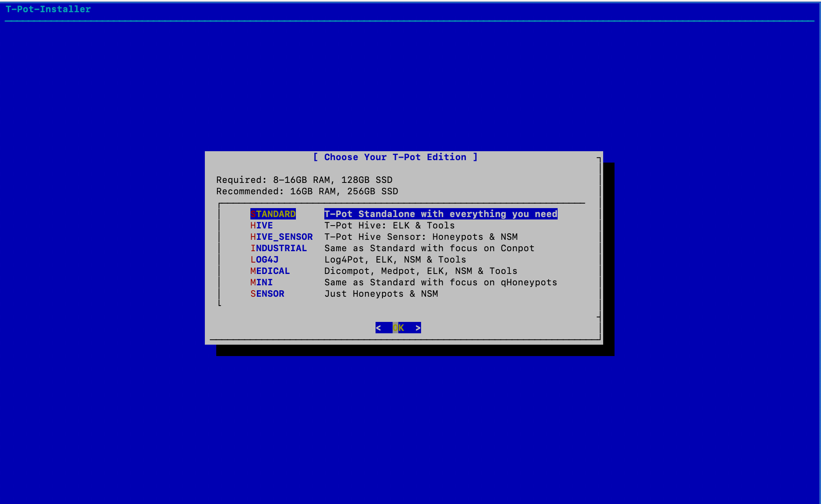Screen dimensions: 821x504
Task: Choose the HIVE edition option
Action: pyautogui.click(x=261, y=225)
